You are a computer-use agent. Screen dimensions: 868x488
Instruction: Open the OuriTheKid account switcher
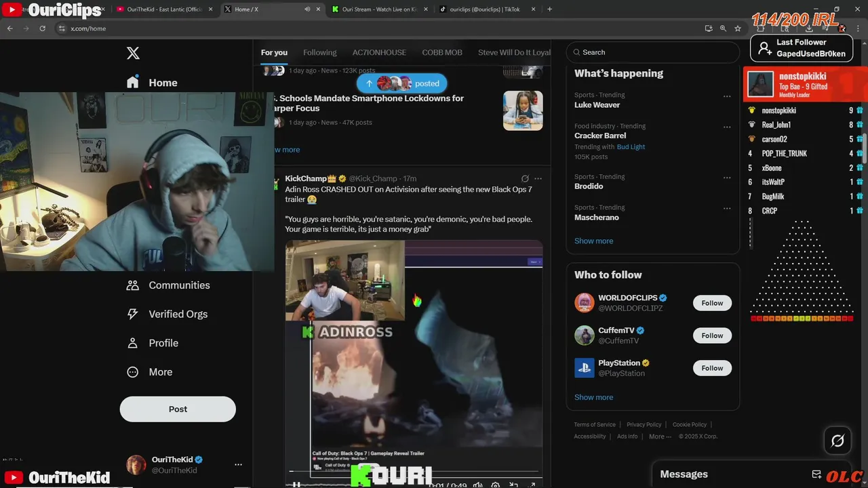tap(183, 464)
